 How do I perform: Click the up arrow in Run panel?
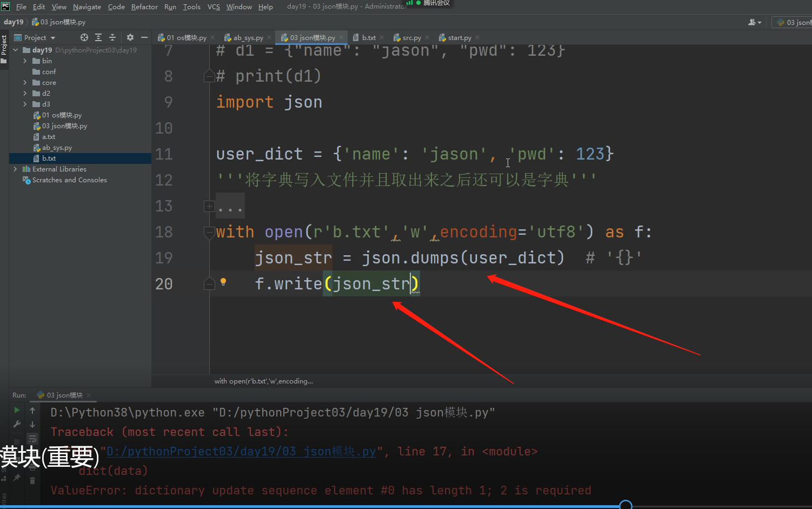coord(32,411)
